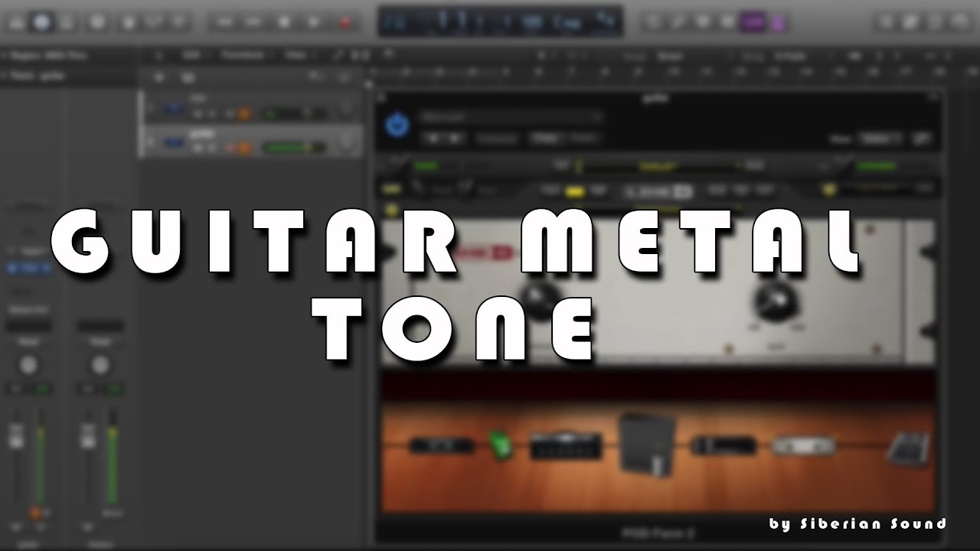
Task: Click the left amp knob on POD Farm
Action: tap(542, 301)
